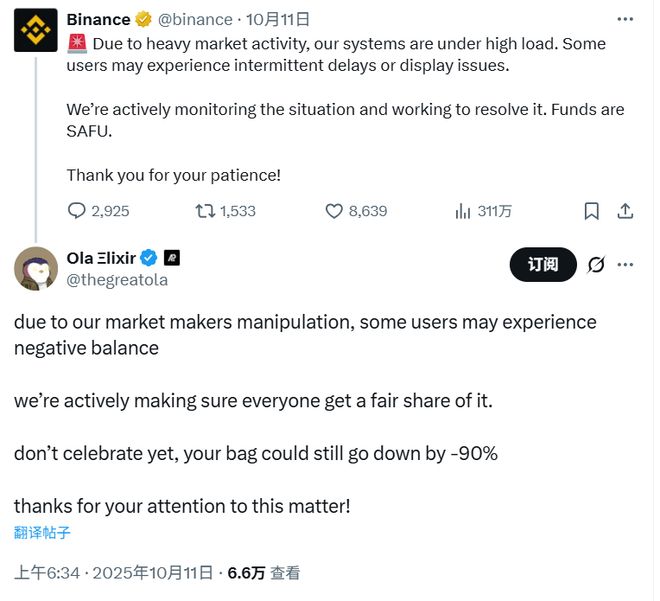
Task: Like the Binance post
Action: [x=335, y=211]
